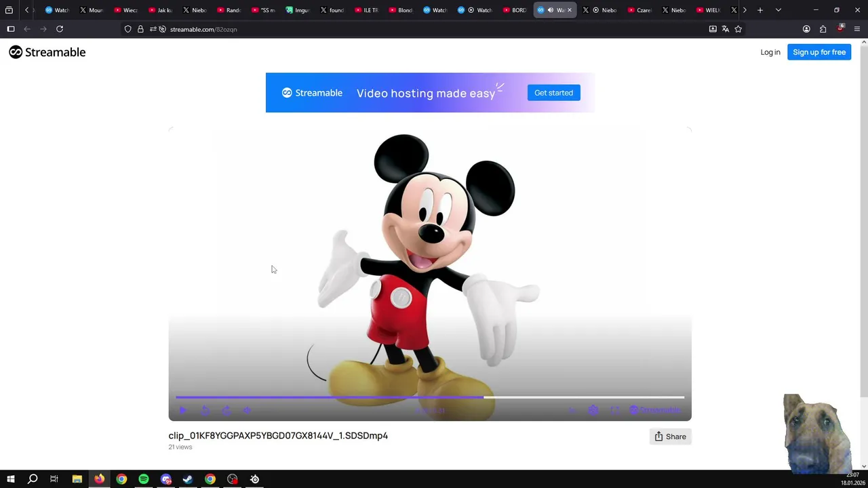The width and height of the screenshot is (868, 488).
Task: Click the clip title text below the video
Action: pos(278,436)
